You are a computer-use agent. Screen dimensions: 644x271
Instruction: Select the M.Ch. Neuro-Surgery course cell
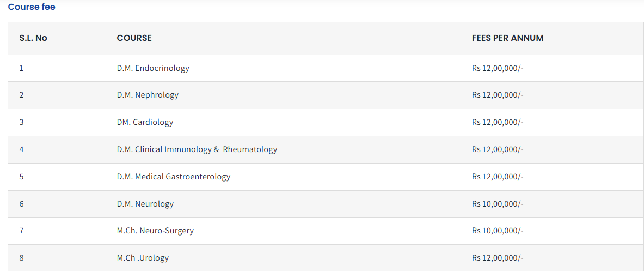(x=155, y=231)
